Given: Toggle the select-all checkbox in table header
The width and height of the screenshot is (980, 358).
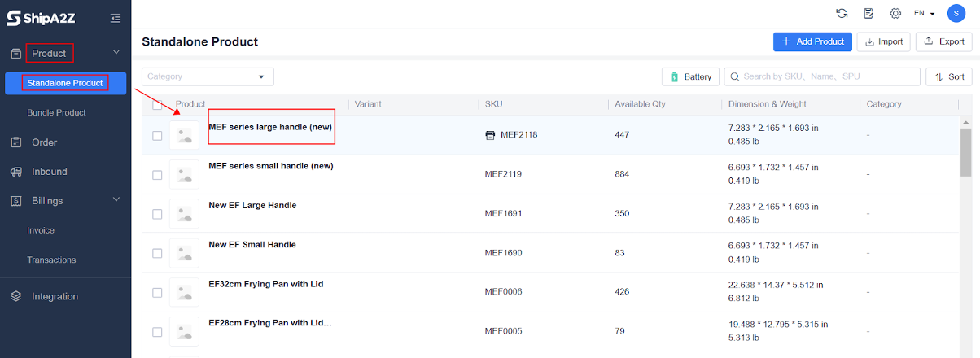Looking at the screenshot, I should (157, 104).
